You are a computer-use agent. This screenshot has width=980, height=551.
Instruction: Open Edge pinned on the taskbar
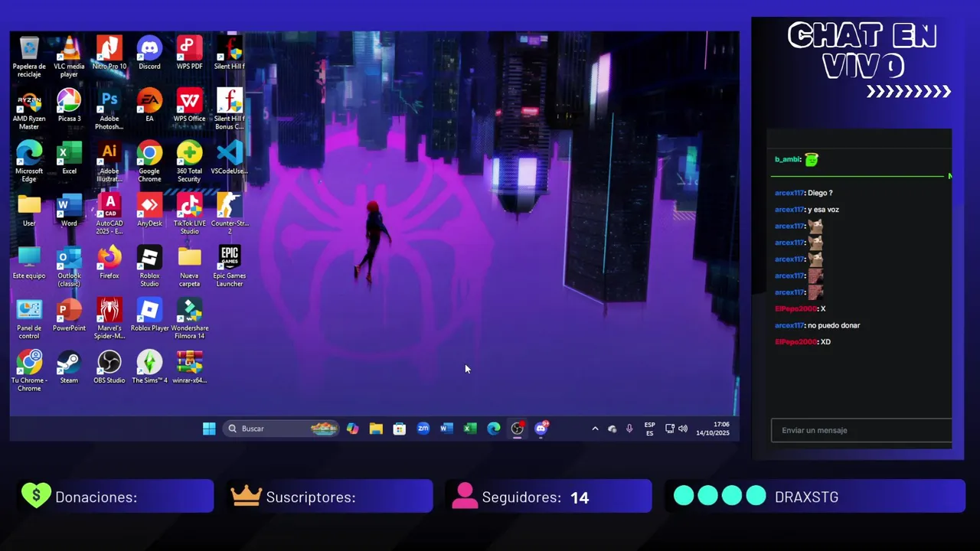[x=493, y=429]
